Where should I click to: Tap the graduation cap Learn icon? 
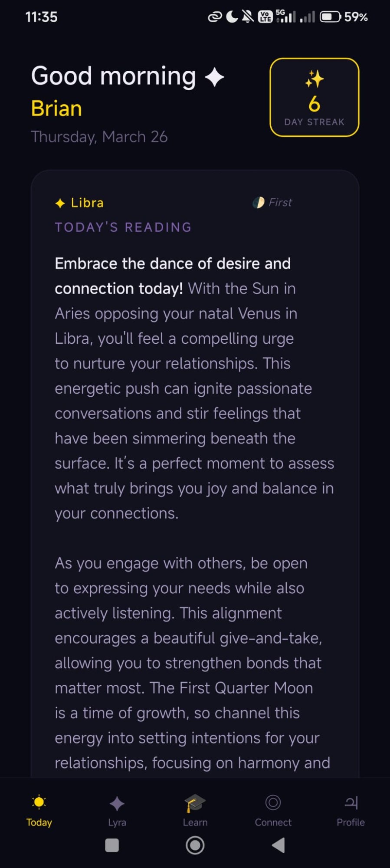[x=195, y=803]
